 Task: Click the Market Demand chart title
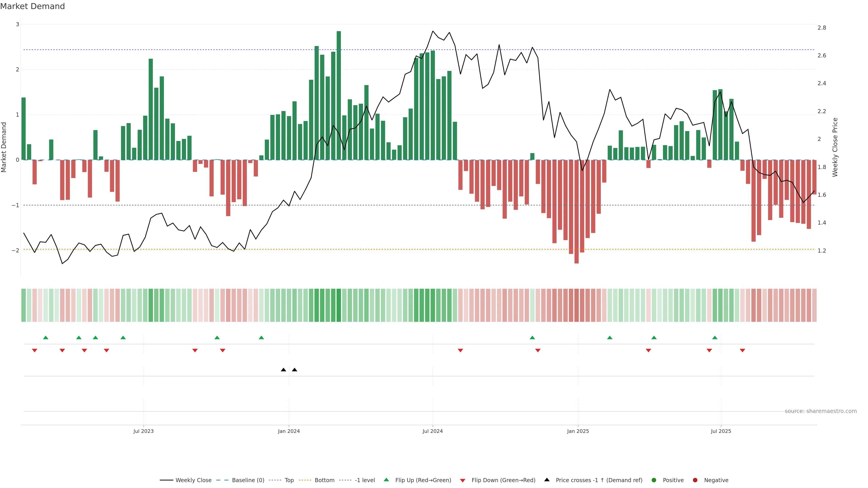[32, 6]
